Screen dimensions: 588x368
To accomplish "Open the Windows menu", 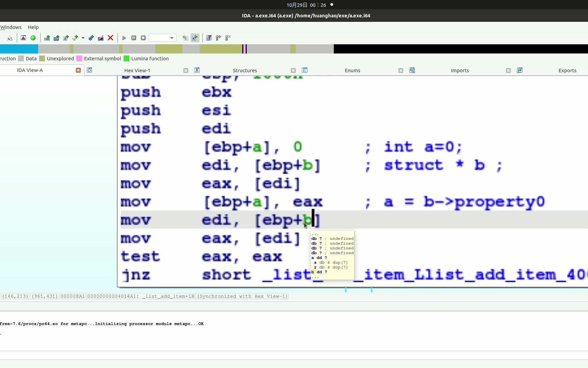I will pyautogui.click(x=11, y=27).
